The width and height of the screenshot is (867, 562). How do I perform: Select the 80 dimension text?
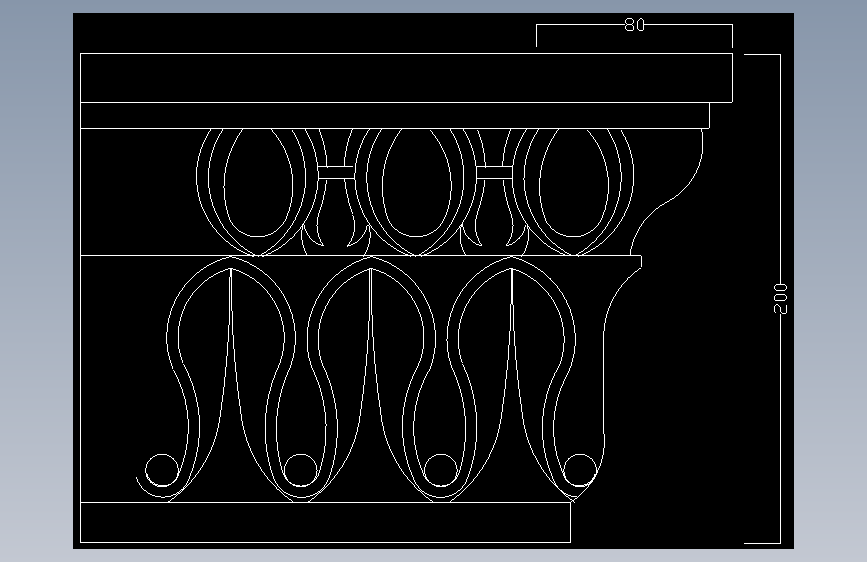(634, 25)
